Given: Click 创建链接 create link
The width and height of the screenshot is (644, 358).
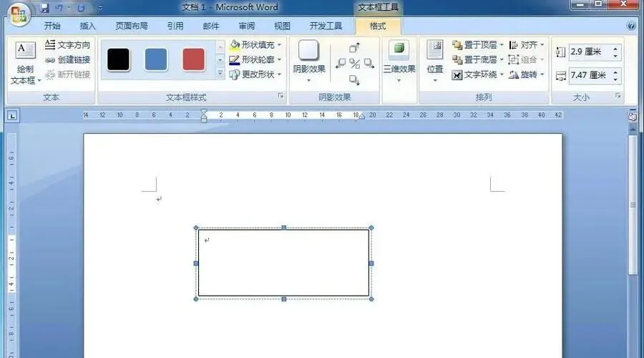Looking at the screenshot, I should click(x=68, y=59).
